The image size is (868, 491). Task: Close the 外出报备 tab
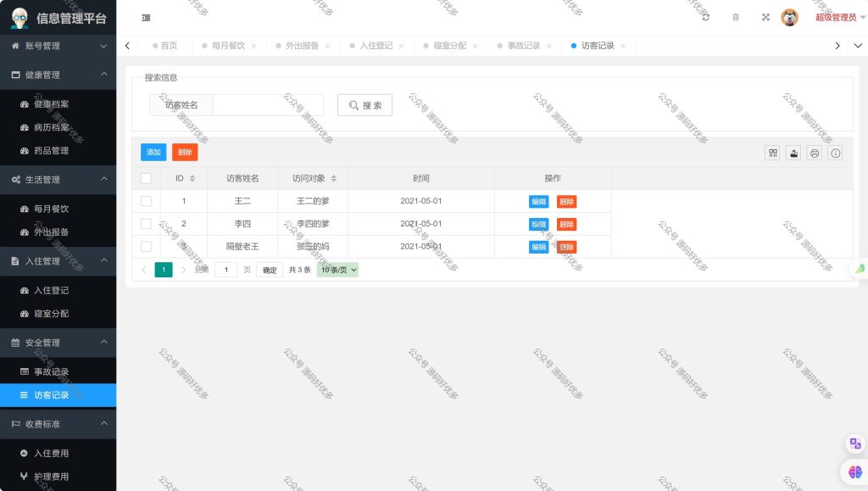pos(328,46)
